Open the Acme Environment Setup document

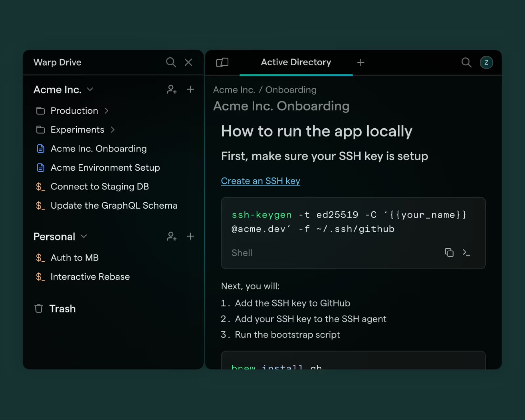pyautogui.click(x=105, y=167)
